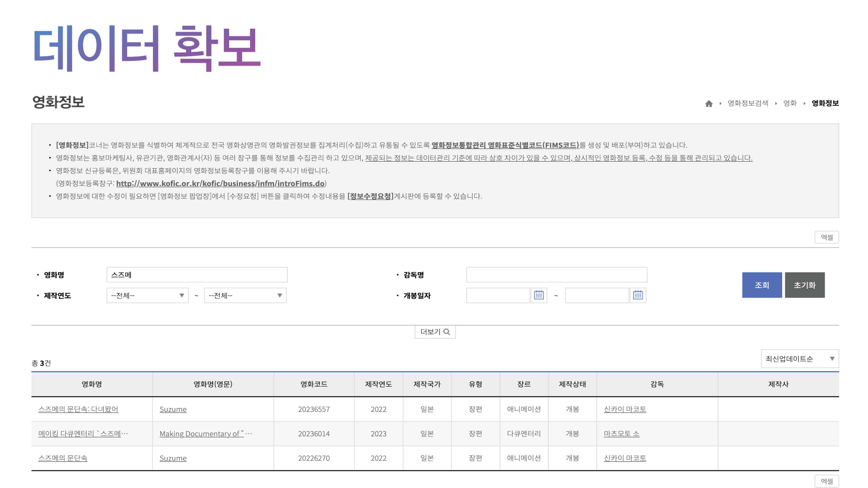
Task: Click the release start date input field
Action: (x=498, y=295)
